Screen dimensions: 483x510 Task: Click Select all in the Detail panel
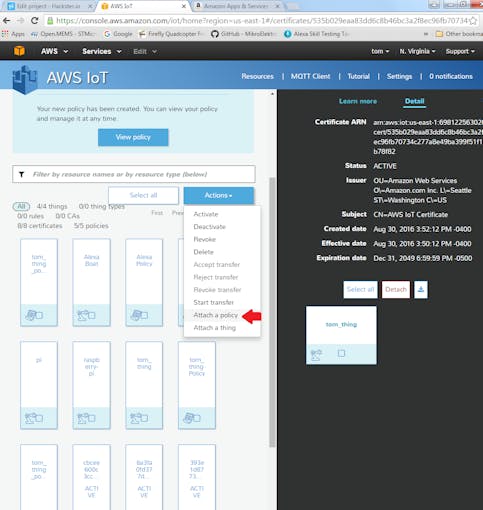point(360,289)
